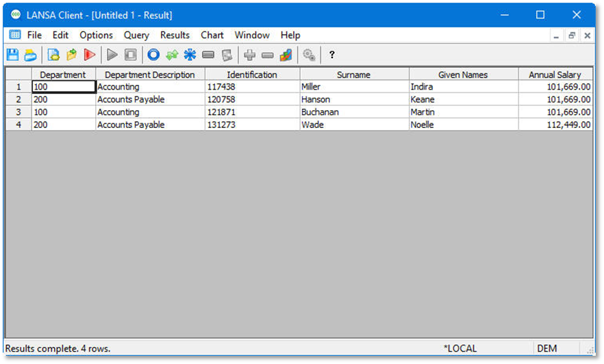Click the gray play triangle icon
This screenshot has width=604, height=364.
pyautogui.click(x=112, y=55)
